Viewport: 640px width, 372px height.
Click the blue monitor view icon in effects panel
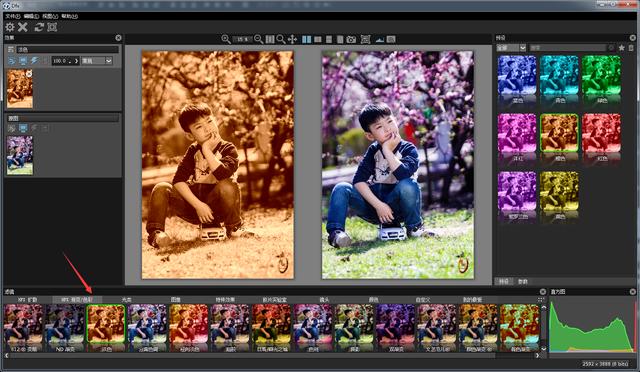[x=23, y=61]
